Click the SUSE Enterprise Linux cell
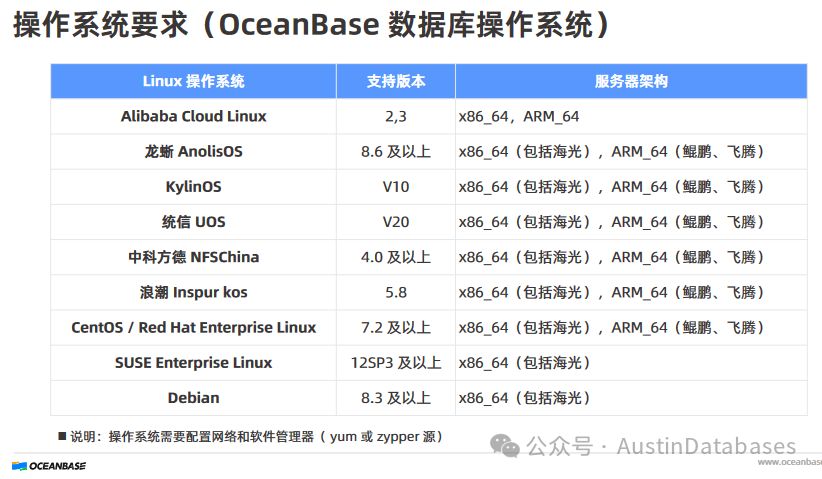The image size is (822, 479). coord(193,363)
